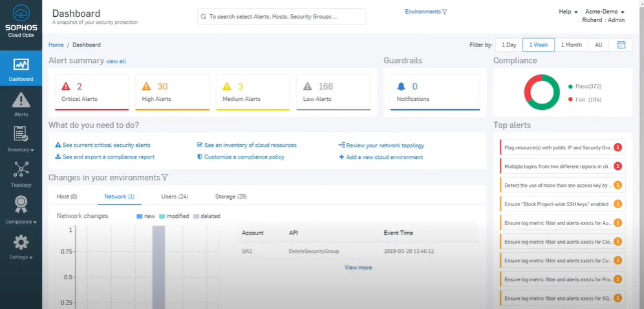Open the 'Ensure log metric filter... for Au...' alert
This screenshot has width=644, height=309.
(563, 223)
